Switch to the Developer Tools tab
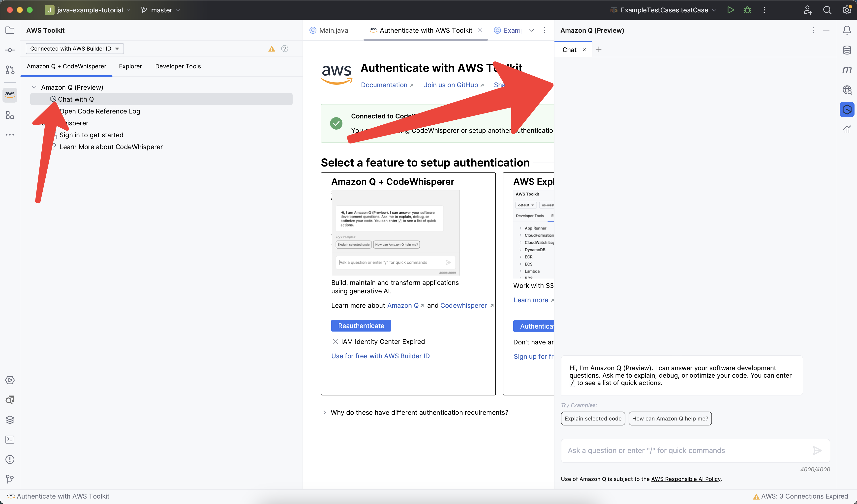Image resolution: width=857 pixels, height=504 pixels. [x=178, y=66]
